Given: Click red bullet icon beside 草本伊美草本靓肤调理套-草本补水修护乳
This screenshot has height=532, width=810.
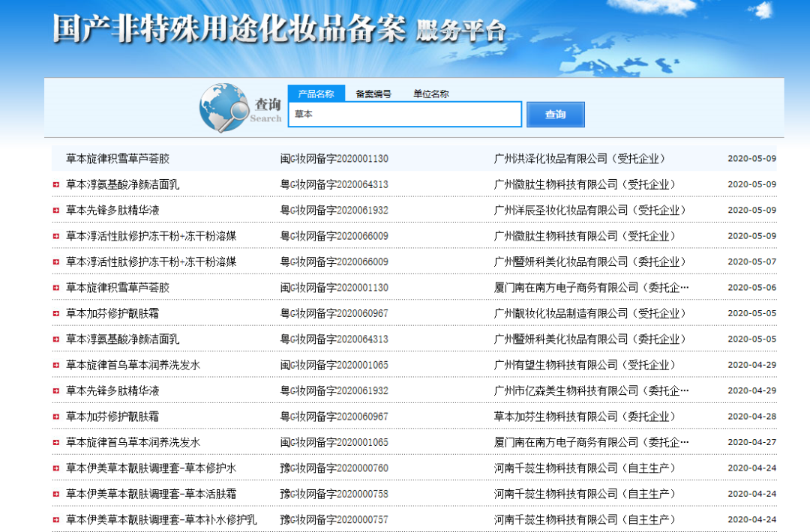Looking at the screenshot, I should 56,520.
